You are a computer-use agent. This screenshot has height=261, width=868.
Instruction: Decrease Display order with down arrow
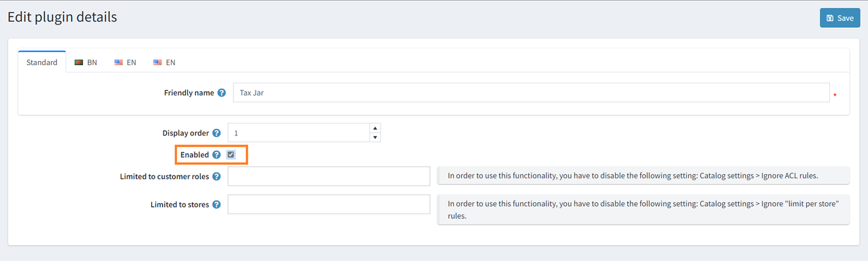(x=376, y=138)
